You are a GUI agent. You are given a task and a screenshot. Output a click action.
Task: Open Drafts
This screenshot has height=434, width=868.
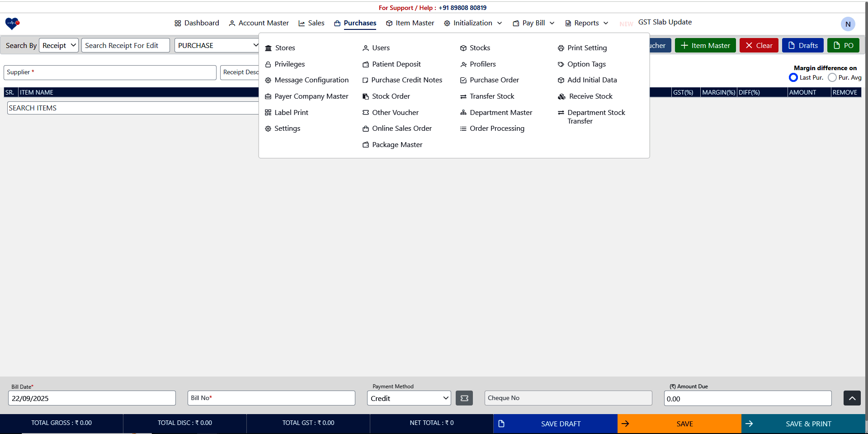pyautogui.click(x=802, y=45)
